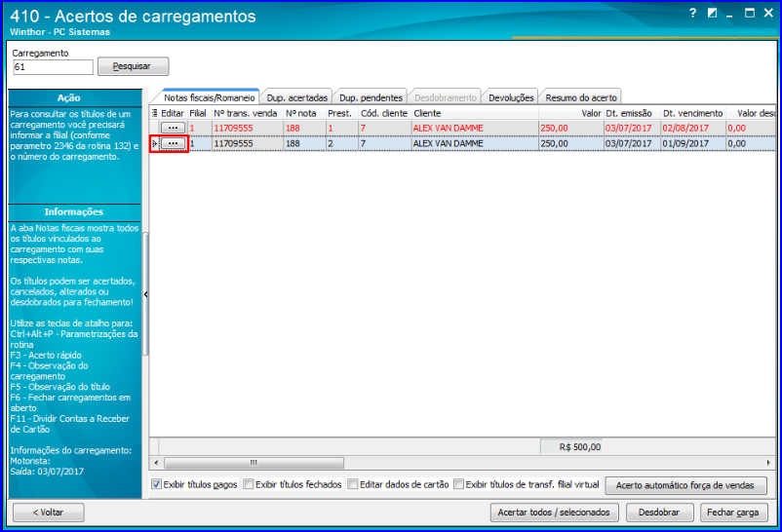Switch to the Dup. pendentes tab
Image resolution: width=782 pixels, height=532 pixels.
(371, 97)
